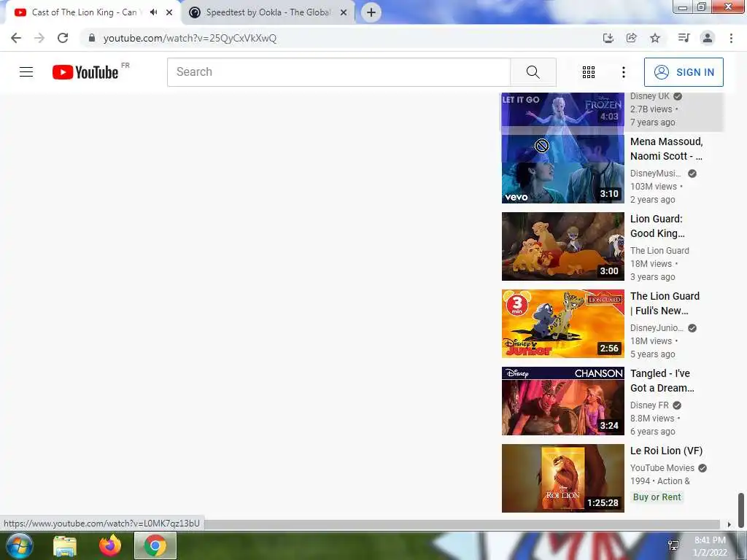Click title 'Lion Guard: Good King...'
747x560 pixels.
pyautogui.click(x=657, y=226)
